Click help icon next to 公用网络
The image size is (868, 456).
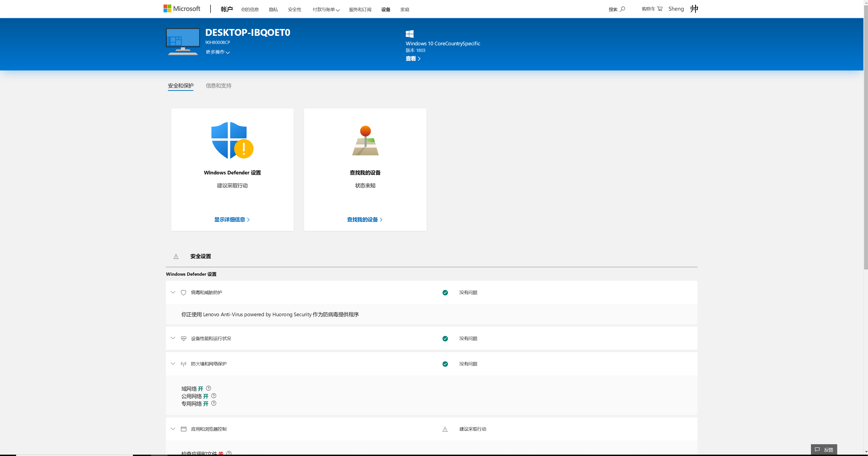tap(214, 396)
